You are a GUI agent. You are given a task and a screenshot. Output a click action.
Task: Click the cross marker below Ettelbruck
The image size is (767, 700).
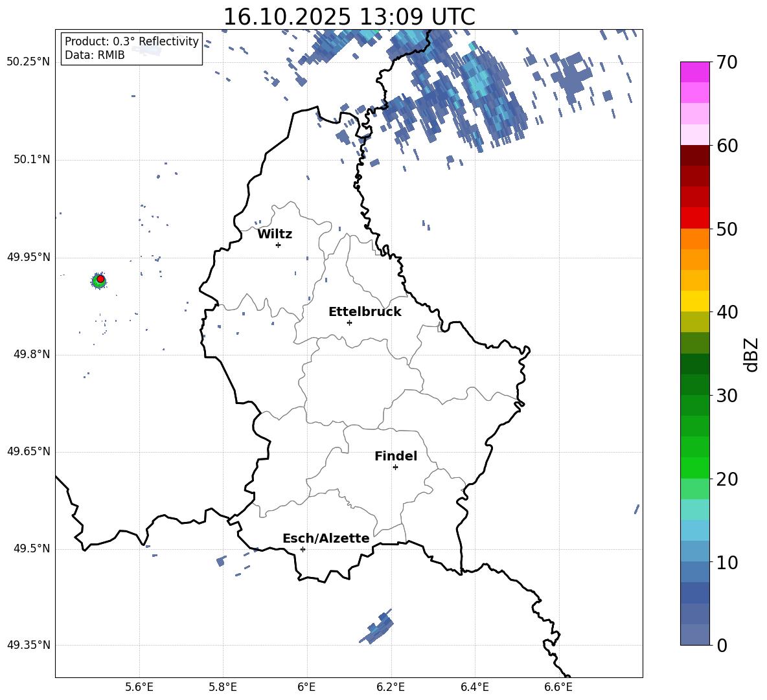[349, 322]
